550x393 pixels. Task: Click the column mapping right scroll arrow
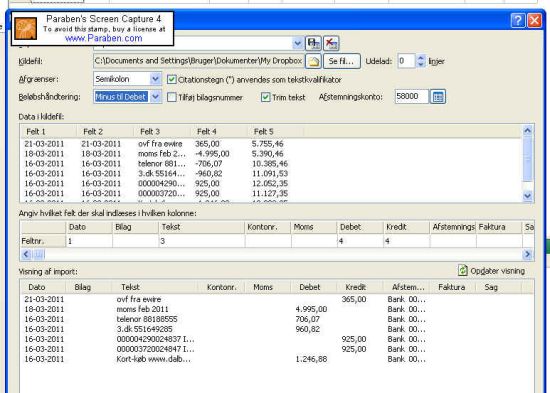(x=527, y=254)
